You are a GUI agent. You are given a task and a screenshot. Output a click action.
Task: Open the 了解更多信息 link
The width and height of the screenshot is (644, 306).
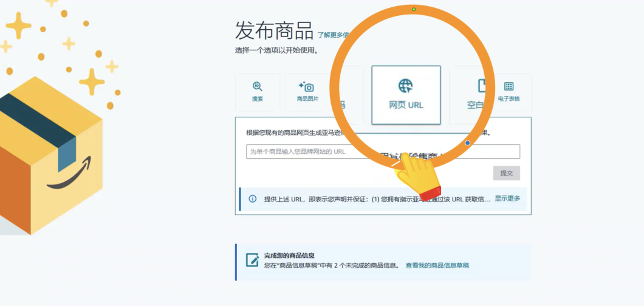(333, 35)
